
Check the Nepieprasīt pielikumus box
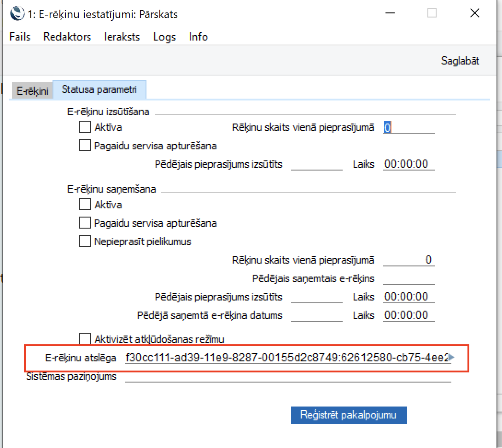(85, 241)
